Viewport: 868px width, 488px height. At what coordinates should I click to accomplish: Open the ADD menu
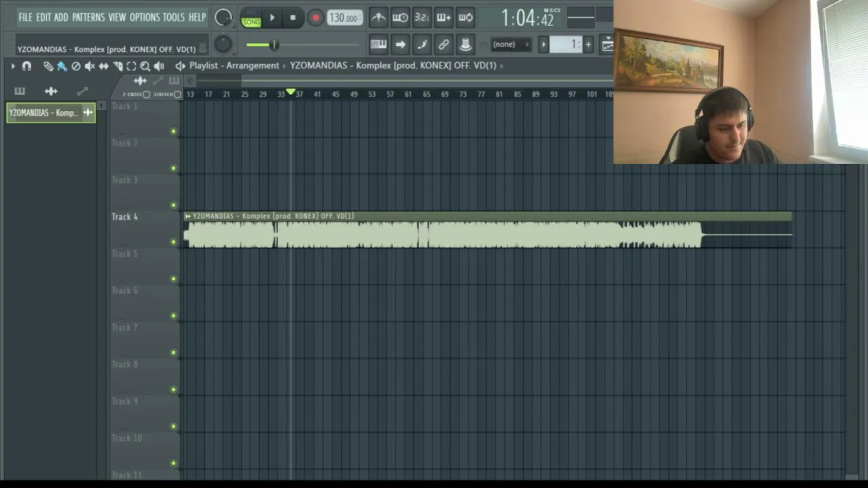[x=61, y=17]
